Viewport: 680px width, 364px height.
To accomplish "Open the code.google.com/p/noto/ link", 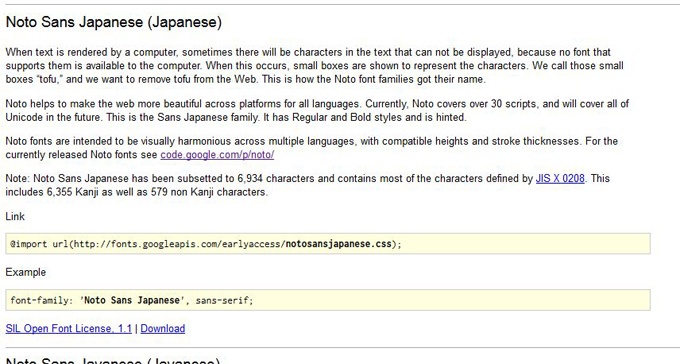I will coord(217,155).
